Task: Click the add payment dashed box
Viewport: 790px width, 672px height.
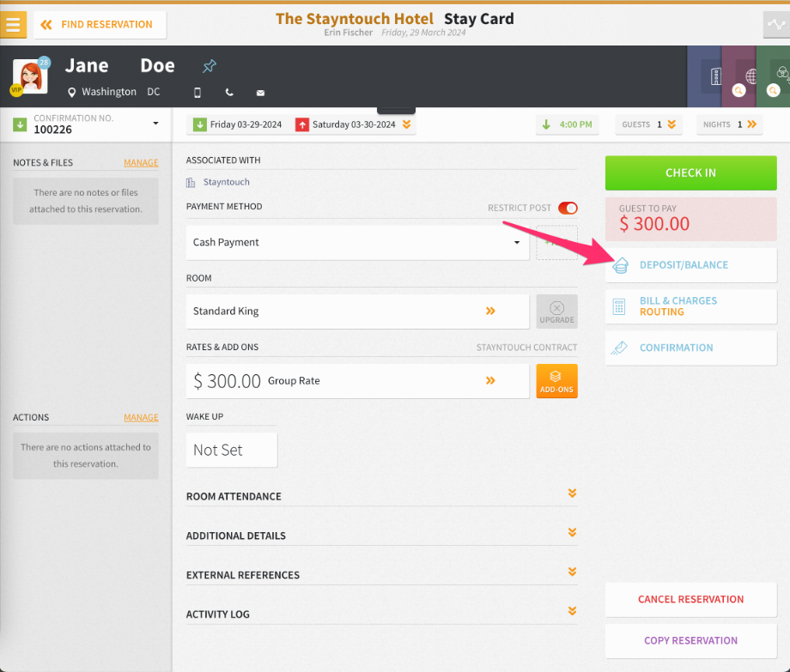Action: (556, 243)
